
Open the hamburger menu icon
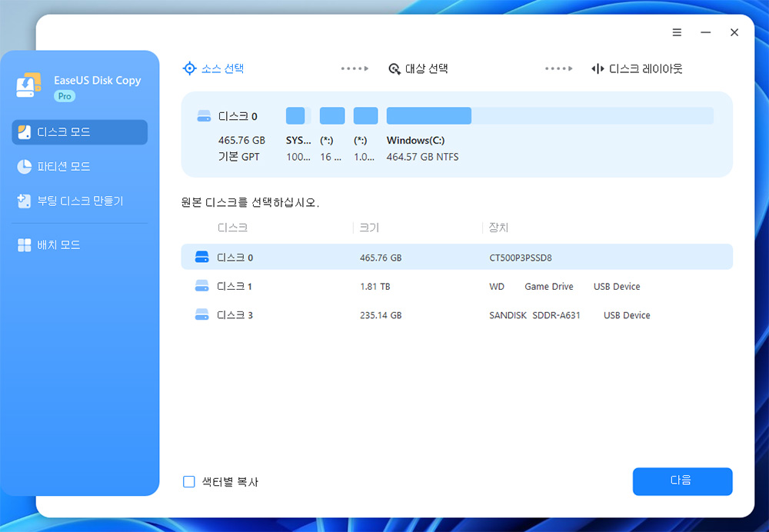(677, 32)
